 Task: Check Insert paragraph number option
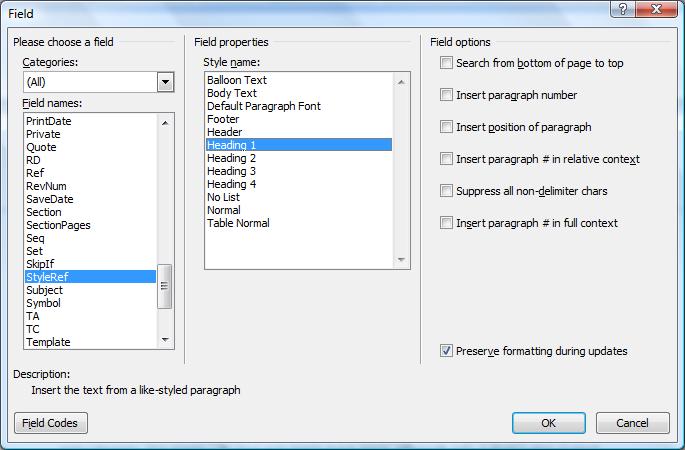click(446, 95)
